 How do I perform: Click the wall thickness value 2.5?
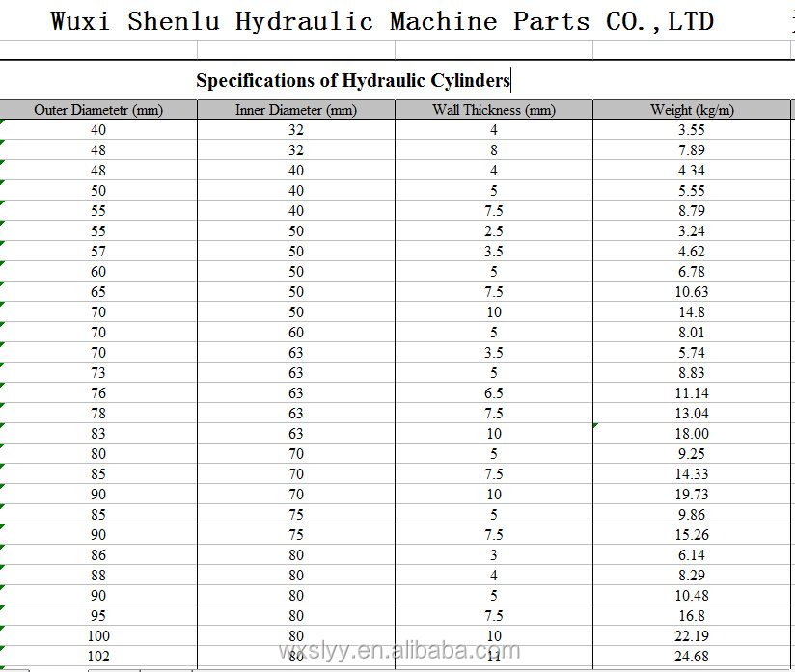(494, 231)
